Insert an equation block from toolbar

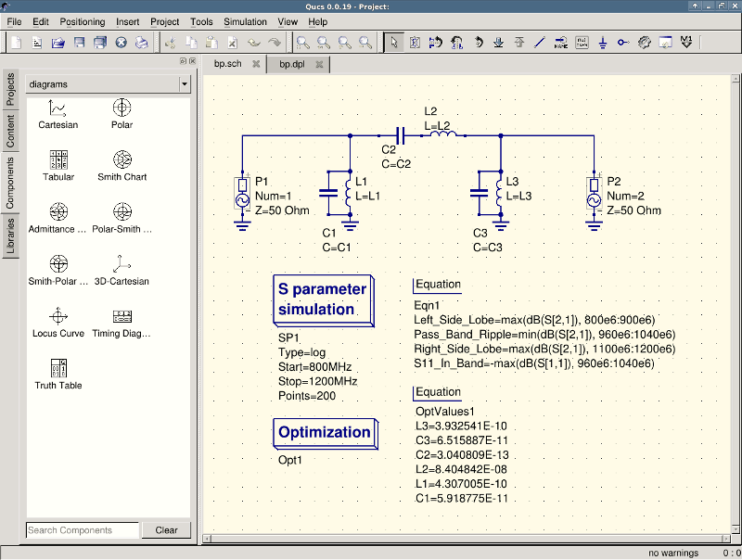(582, 43)
